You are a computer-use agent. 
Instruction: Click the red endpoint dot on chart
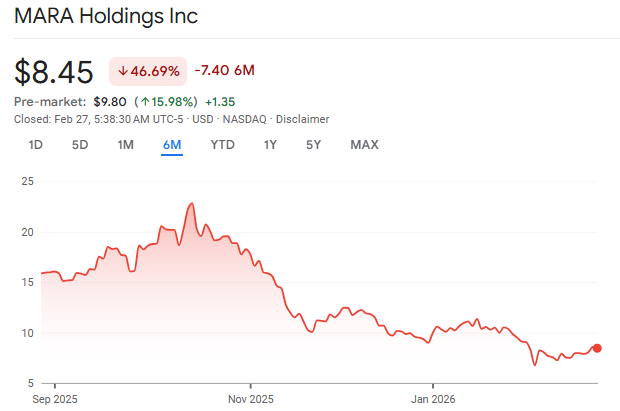(597, 348)
